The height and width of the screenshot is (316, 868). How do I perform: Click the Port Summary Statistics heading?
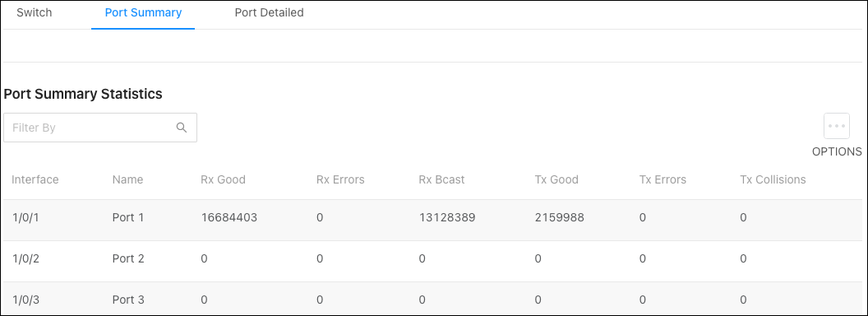pyautogui.click(x=83, y=94)
